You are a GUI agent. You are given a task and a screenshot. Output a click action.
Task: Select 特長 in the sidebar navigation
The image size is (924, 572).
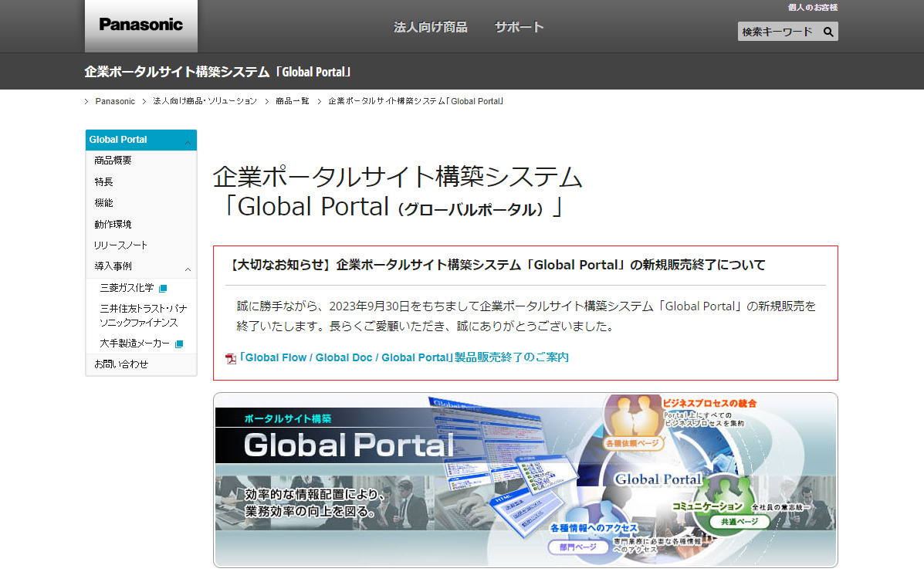point(103,181)
